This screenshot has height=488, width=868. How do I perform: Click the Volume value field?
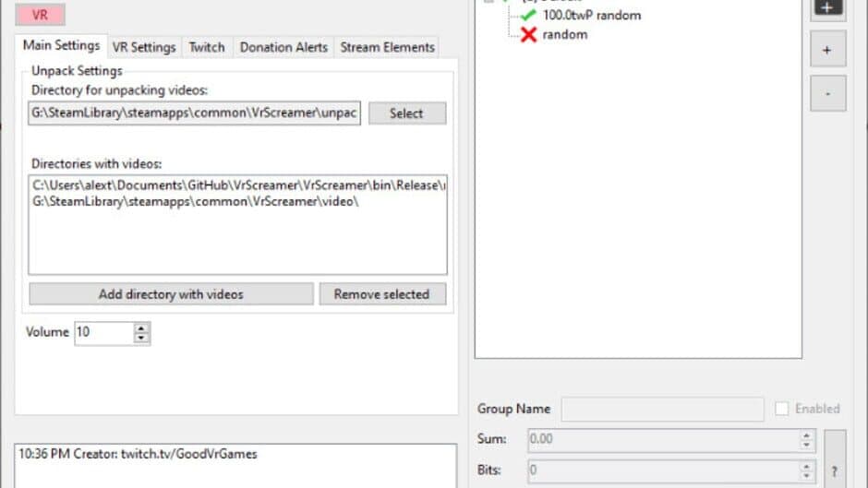(104, 332)
